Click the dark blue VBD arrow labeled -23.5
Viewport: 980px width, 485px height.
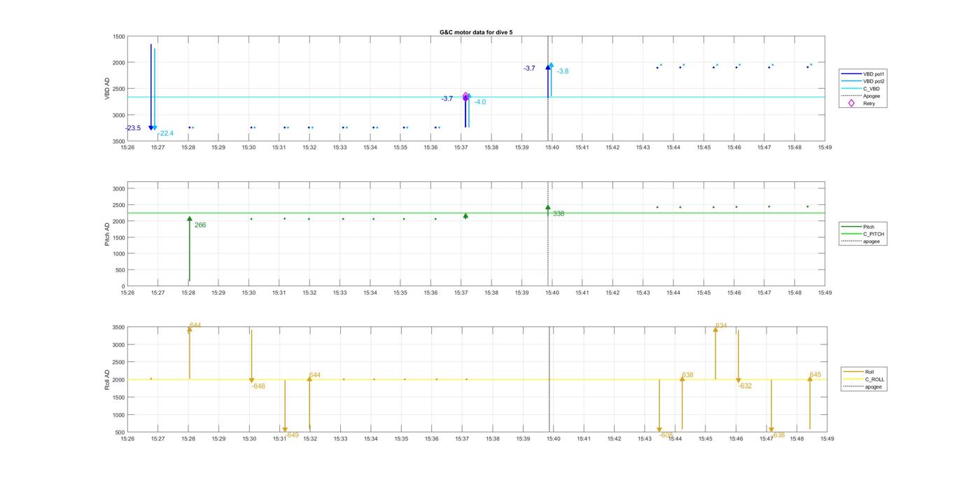pyautogui.click(x=150, y=87)
